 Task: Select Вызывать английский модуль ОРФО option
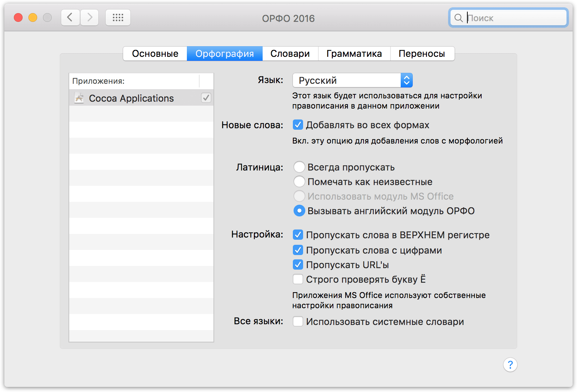coord(299,211)
